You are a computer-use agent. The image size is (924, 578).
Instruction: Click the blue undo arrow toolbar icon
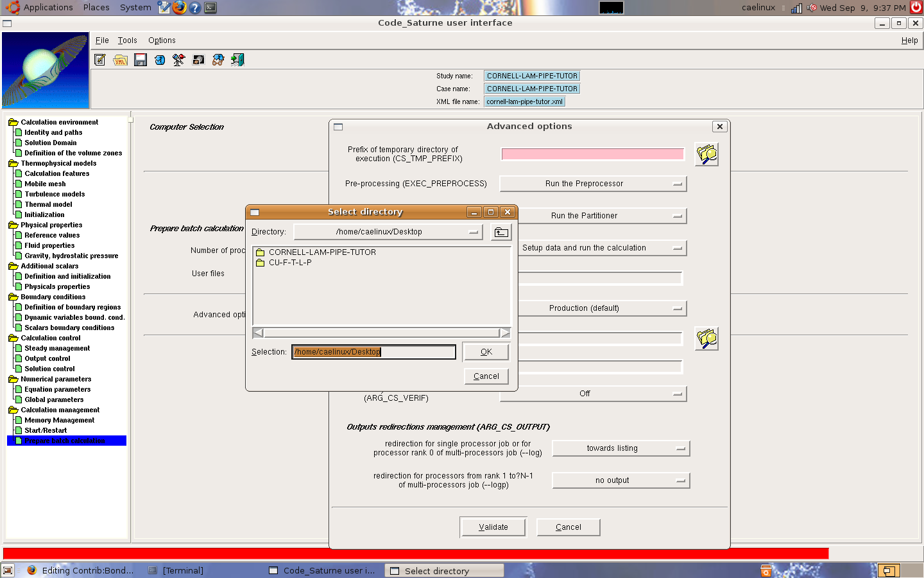pyautogui.click(x=160, y=60)
